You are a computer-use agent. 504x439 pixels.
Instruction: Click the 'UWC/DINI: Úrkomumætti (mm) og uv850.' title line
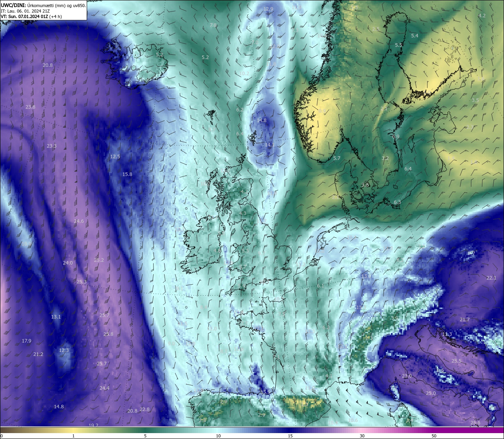pos(43,6)
